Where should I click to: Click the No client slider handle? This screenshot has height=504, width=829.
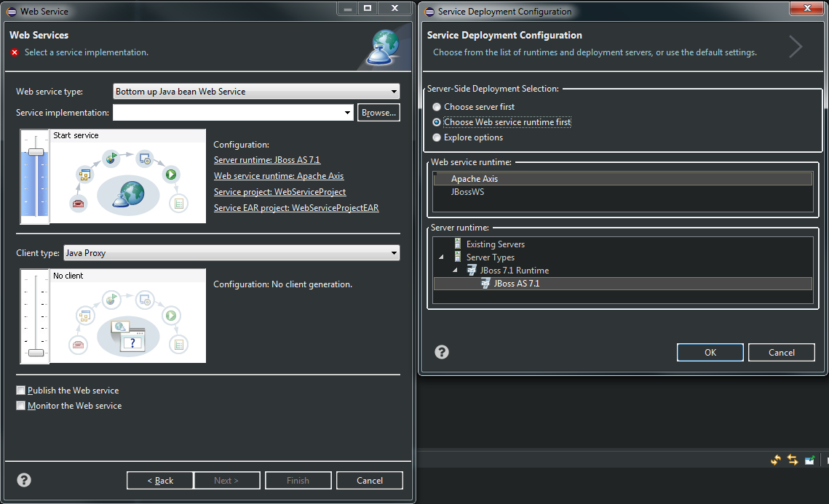coord(36,353)
